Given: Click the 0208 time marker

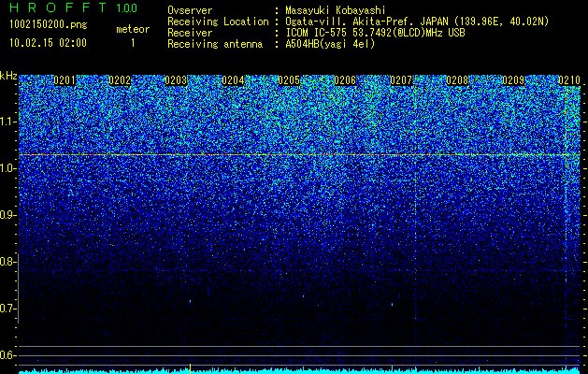Looking at the screenshot, I should 457,80.
